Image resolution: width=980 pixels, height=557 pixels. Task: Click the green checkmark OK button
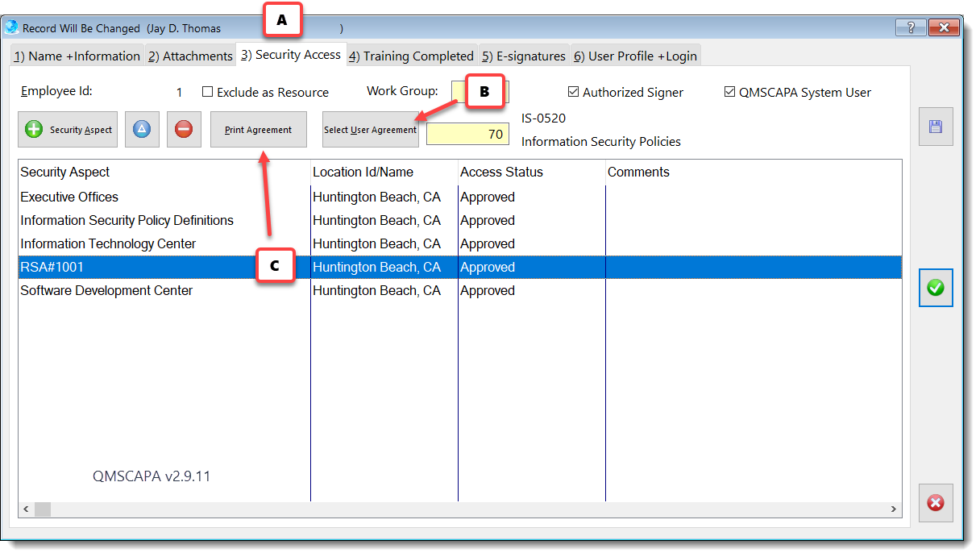click(936, 288)
